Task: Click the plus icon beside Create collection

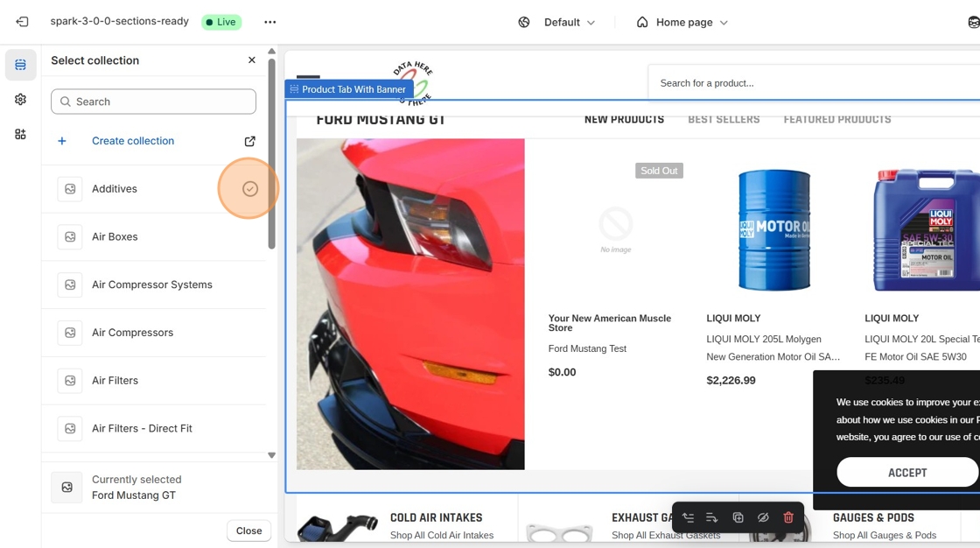Action: point(62,141)
